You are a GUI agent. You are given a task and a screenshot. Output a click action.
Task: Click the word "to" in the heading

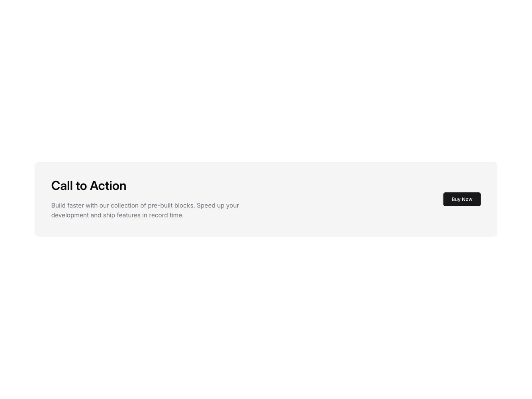point(81,186)
